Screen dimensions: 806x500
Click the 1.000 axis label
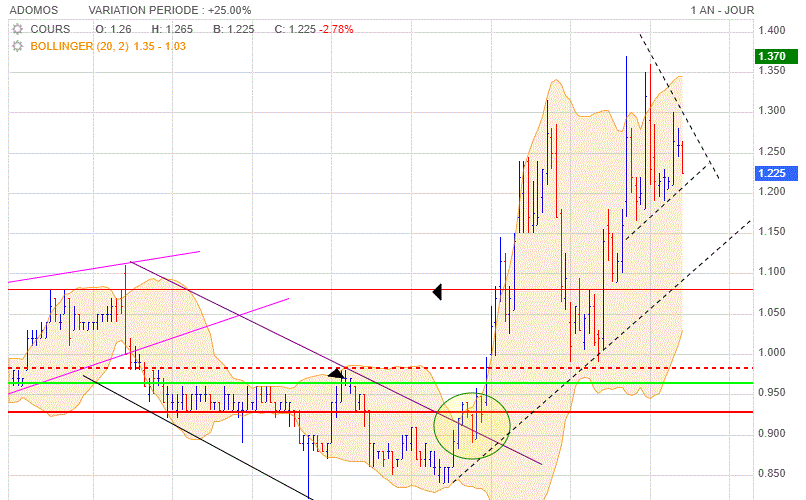click(772, 352)
